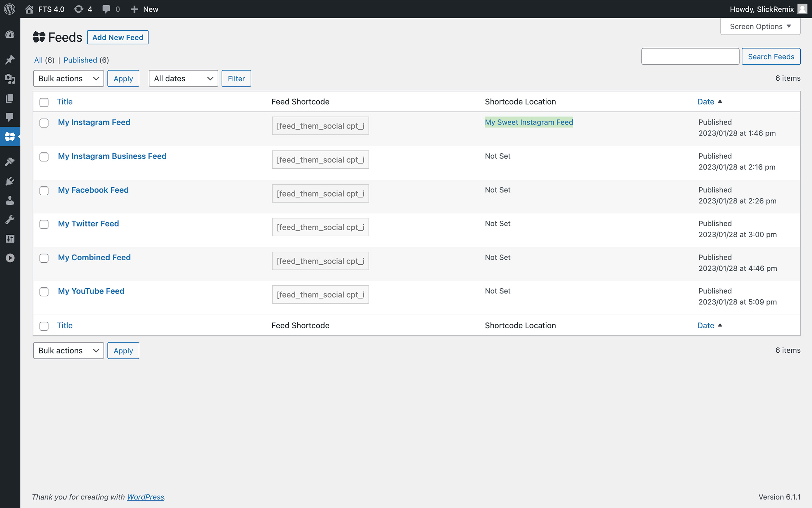812x508 pixels.
Task: Open the New menu in admin bar
Action: coord(144,9)
